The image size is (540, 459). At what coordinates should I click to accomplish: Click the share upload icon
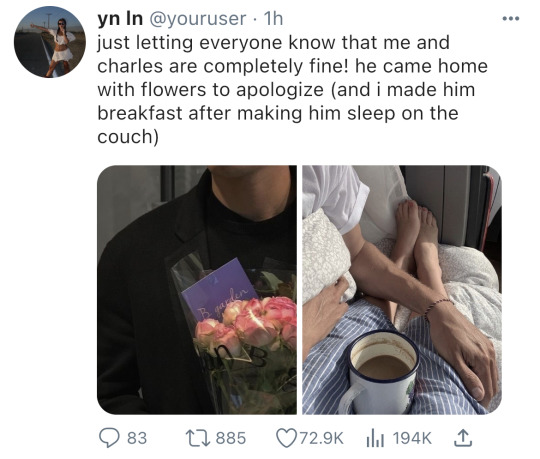point(461,438)
